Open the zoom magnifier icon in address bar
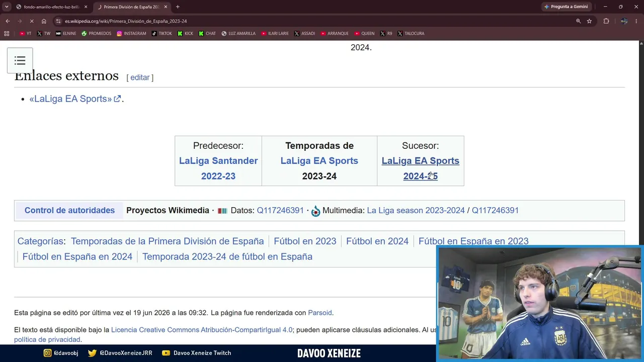 point(578,21)
